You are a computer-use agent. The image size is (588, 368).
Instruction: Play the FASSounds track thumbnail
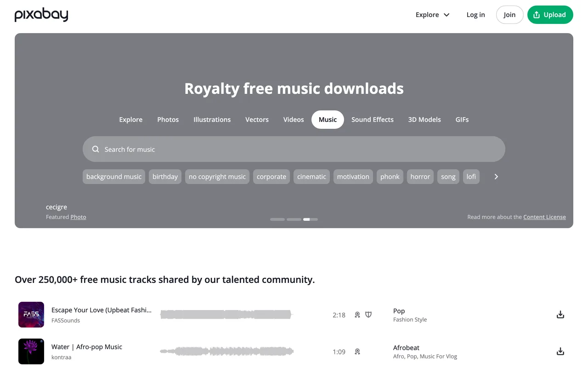(31, 315)
